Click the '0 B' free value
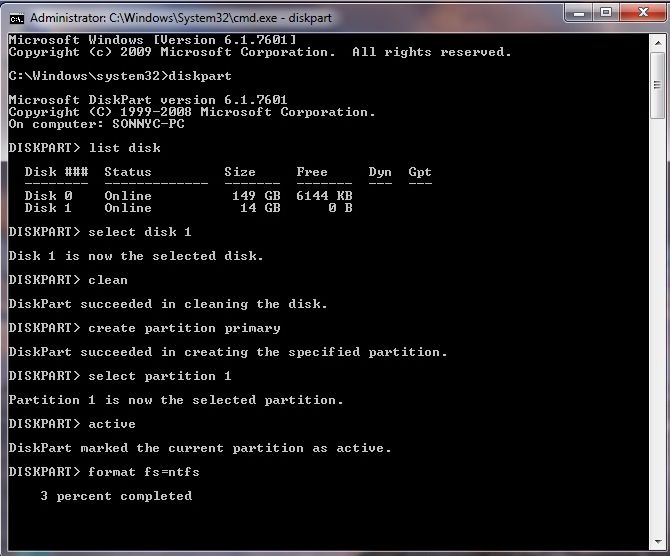The width and height of the screenshot is (670, 556). point(341,208)
